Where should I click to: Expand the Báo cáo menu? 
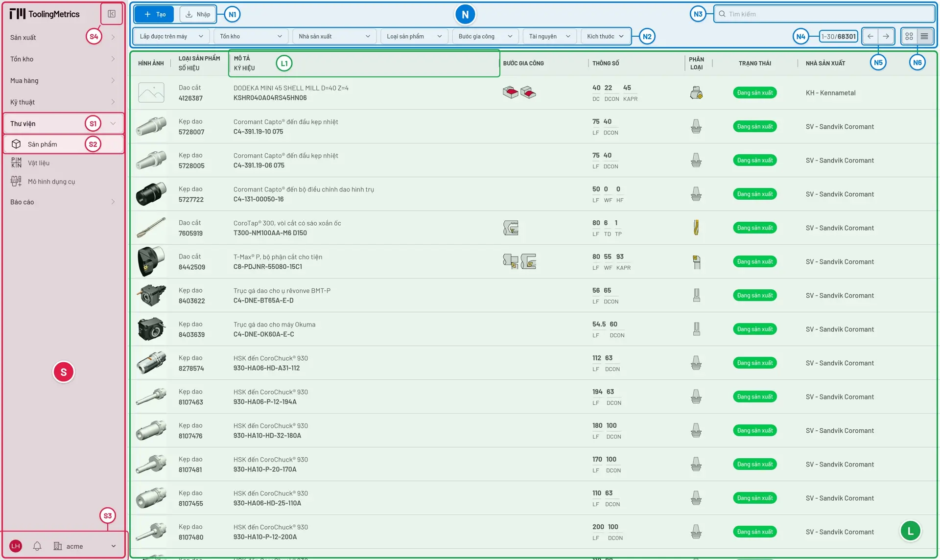pyautogui.click(x=63, y=202)
